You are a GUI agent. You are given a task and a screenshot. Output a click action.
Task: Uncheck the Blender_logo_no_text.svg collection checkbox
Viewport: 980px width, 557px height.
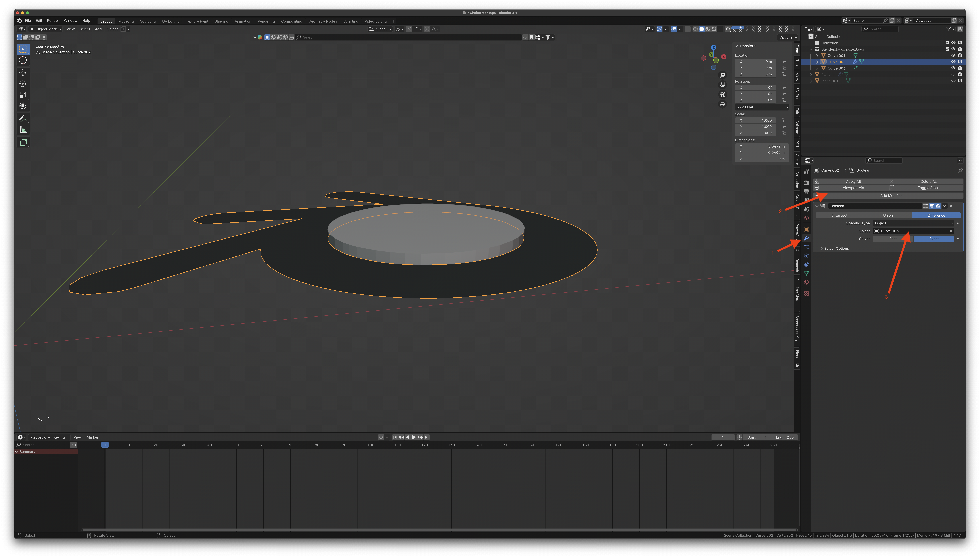coord(947,49)
